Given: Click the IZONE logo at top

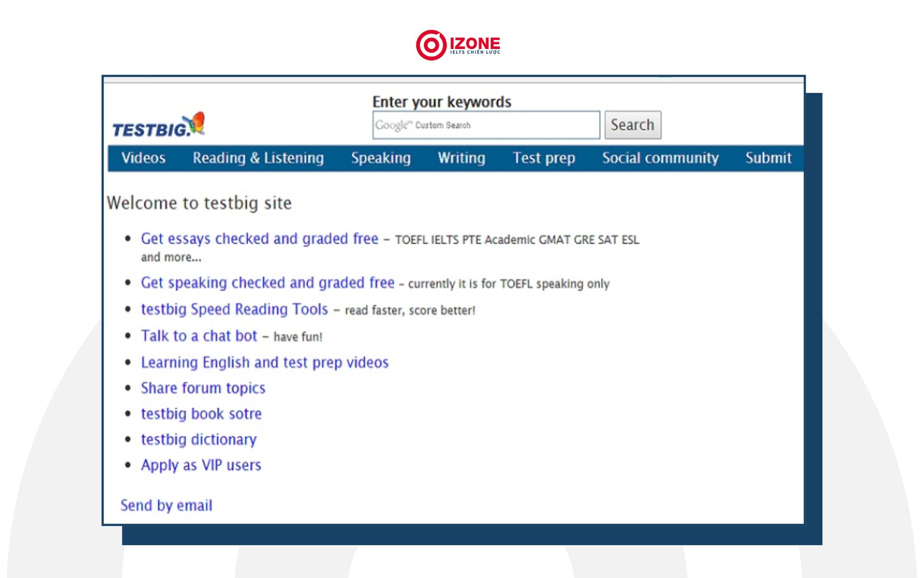Looking at the screenshot, I should [458, 45].
